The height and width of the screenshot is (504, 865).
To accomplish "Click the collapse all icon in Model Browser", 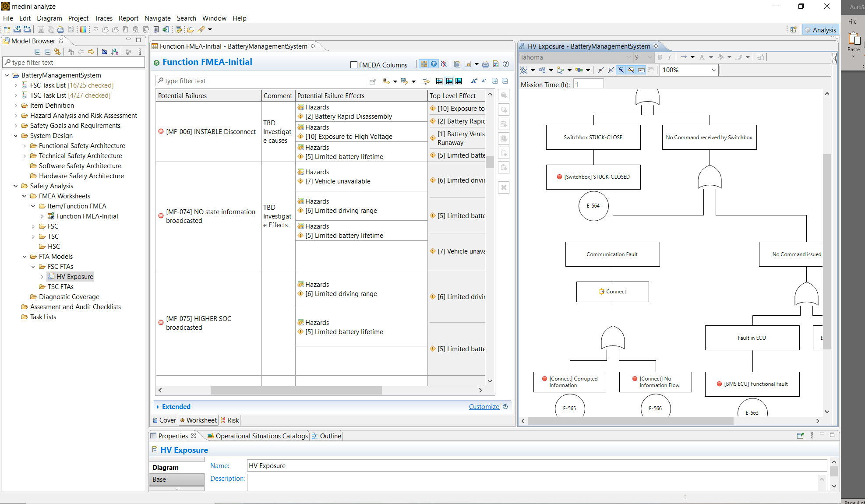I will [47, 52].
